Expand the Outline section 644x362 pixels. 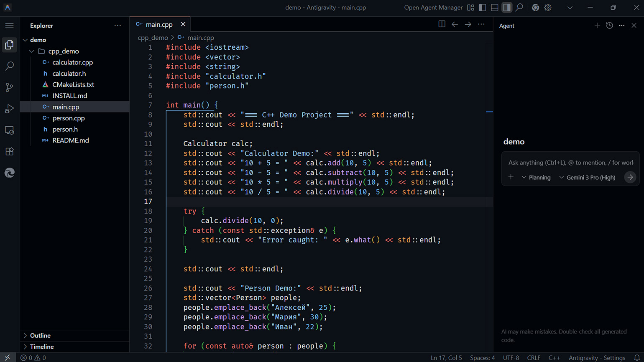(40, 336)
